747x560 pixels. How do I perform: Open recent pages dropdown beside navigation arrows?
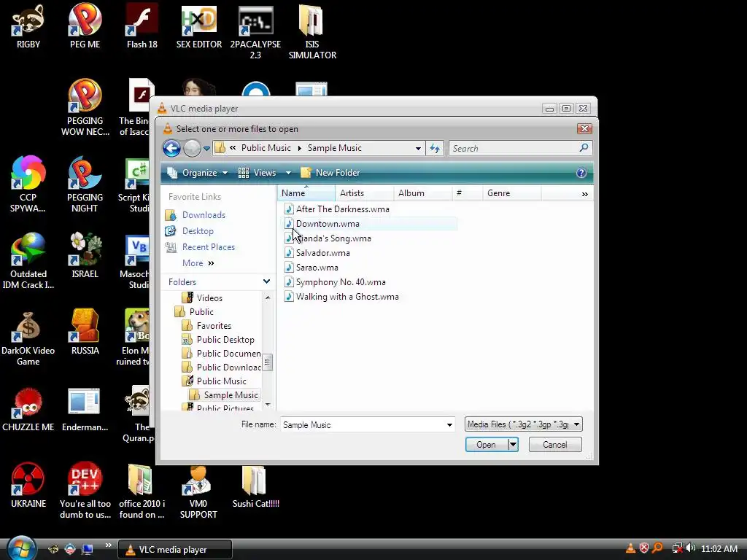pyautogui.click(x=206, y=149)
